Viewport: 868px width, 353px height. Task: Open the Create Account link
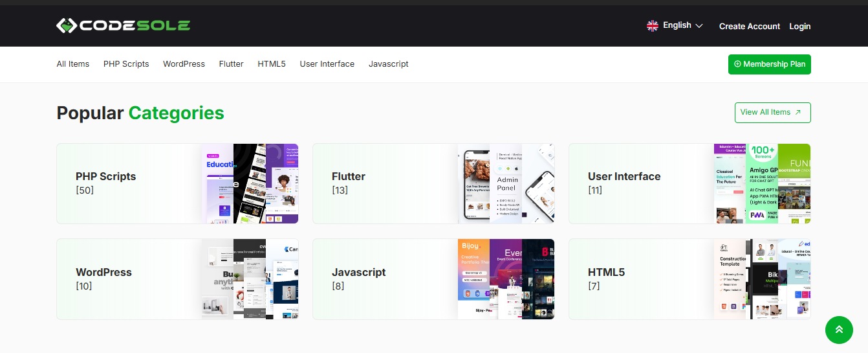click(x=749, y=27)
